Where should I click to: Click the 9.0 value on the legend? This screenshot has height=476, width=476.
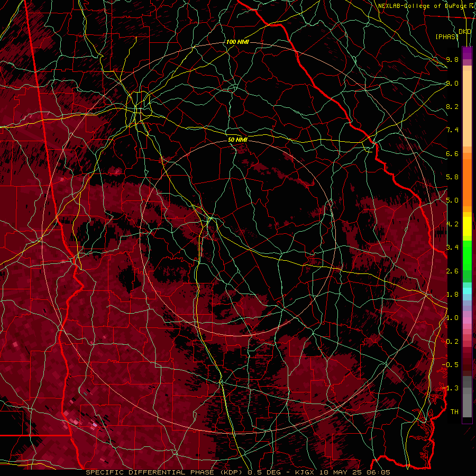point(452,83)
